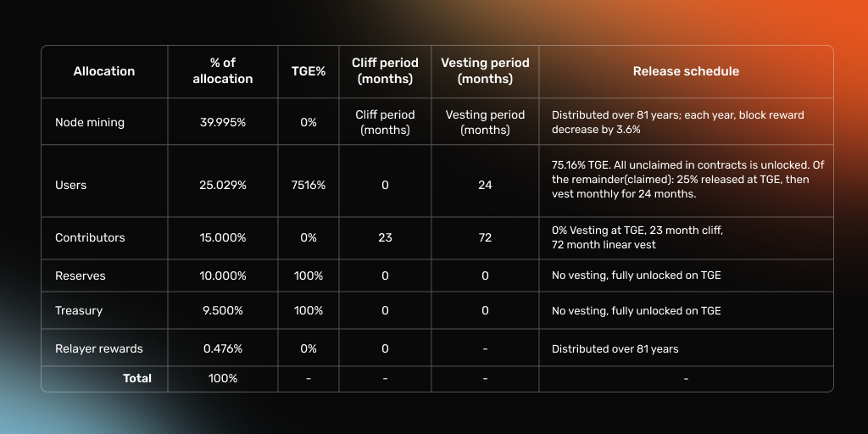Select the Reserves row label
Screen dimensions: 868x434
[80, 275]
